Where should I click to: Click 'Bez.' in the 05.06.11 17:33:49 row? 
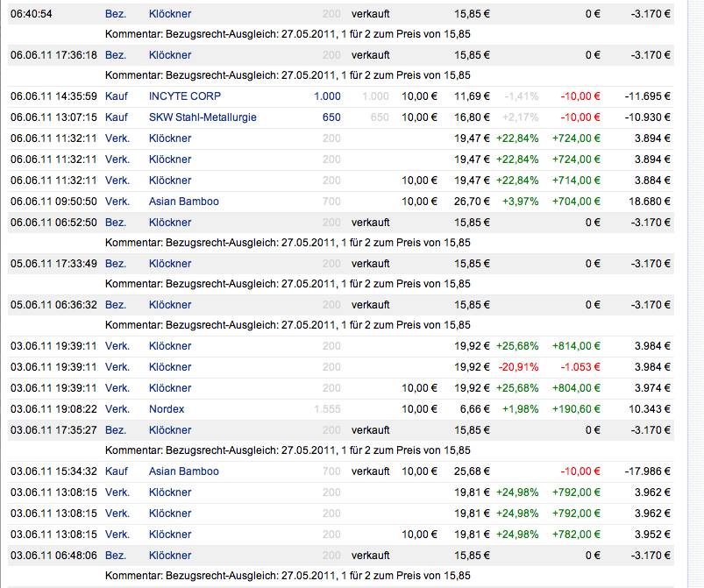click(x=116, y=264)
